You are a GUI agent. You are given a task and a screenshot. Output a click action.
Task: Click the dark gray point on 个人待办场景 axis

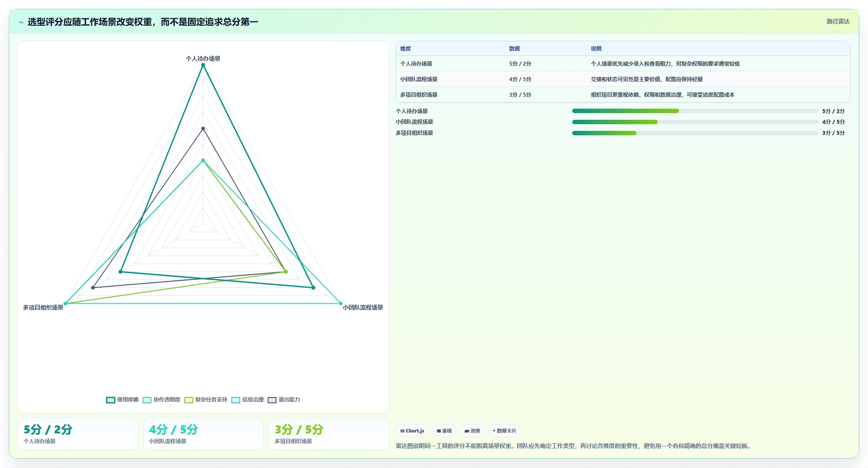point(203,129)
